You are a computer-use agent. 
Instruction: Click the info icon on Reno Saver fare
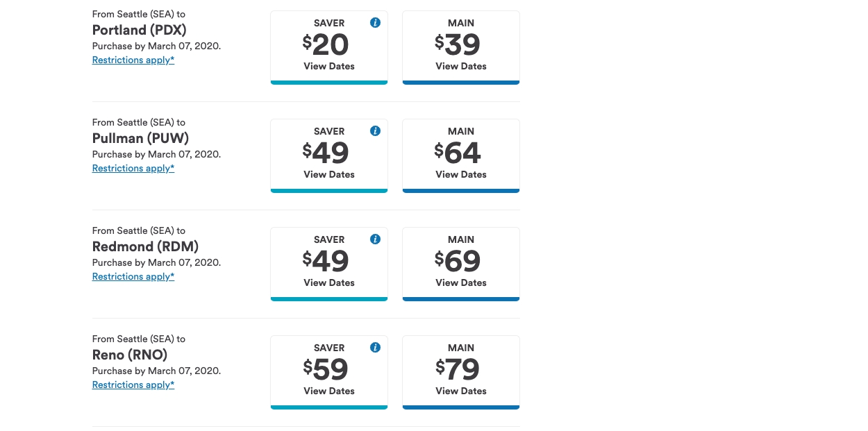pos(375,348)
